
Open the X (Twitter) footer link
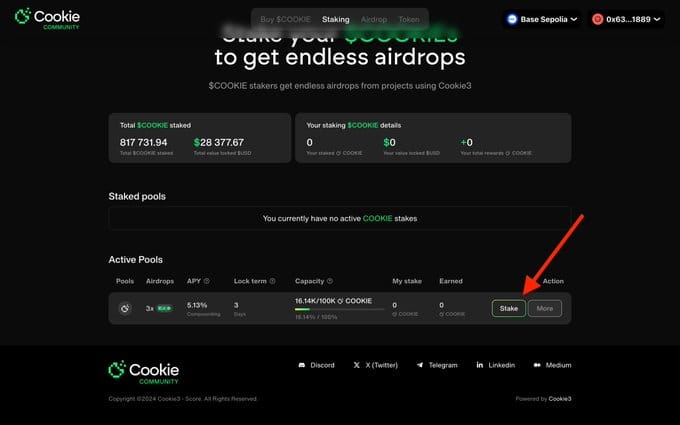(375, 365)
